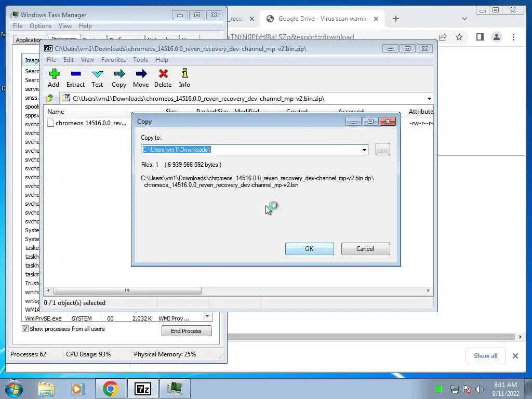Go up one folder level in 7-Zip
Image resolution: width=532 pixels, height=399 pixels.
50,98
